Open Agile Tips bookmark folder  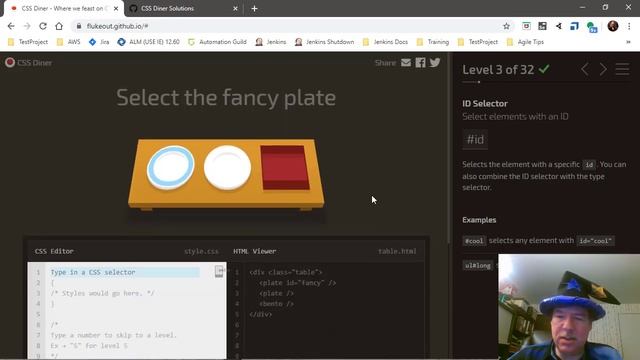[x=525, y=42]
